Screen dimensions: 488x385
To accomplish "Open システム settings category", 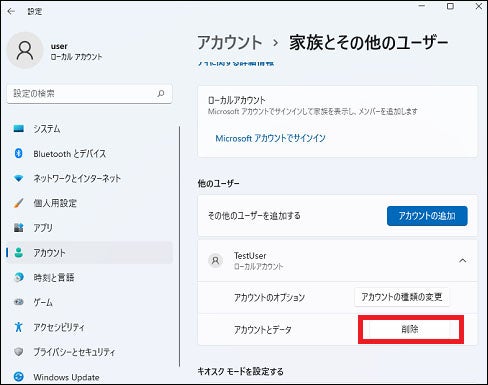I will click(x=90, y=129).
